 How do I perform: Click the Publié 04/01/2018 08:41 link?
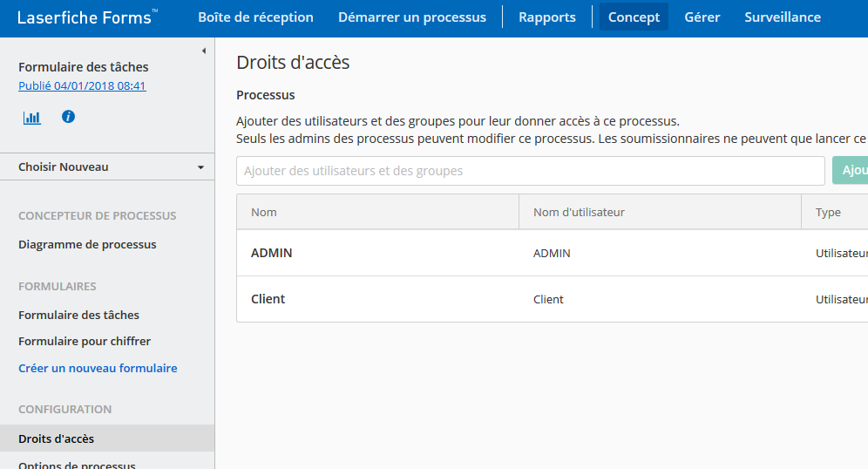tap(82, 85)
